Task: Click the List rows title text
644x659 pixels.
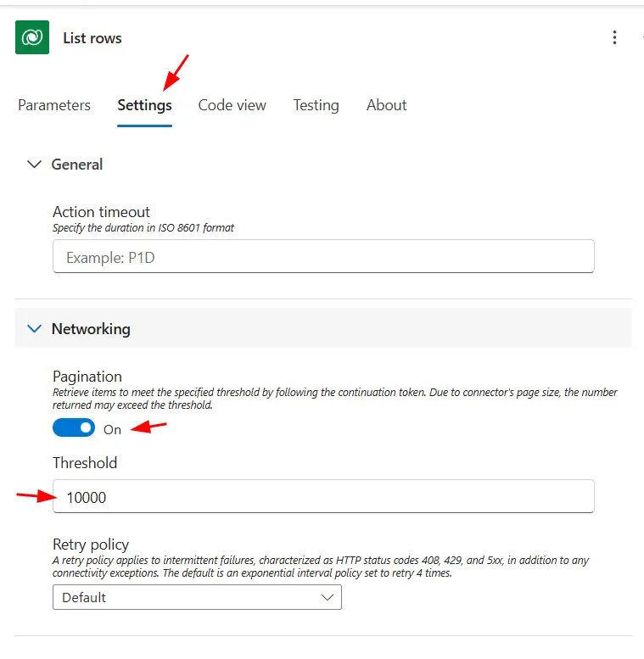Action: click(x=92, y=38)
